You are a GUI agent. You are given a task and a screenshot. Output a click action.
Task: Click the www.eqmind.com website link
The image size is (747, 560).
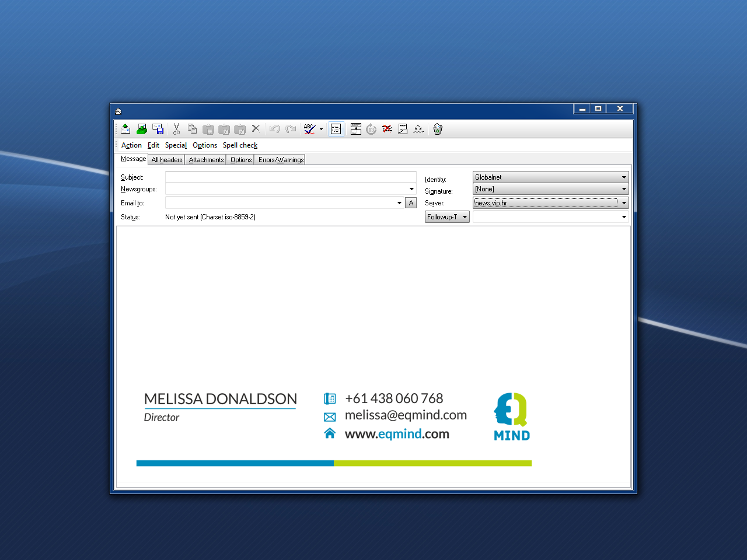(397, 433)
